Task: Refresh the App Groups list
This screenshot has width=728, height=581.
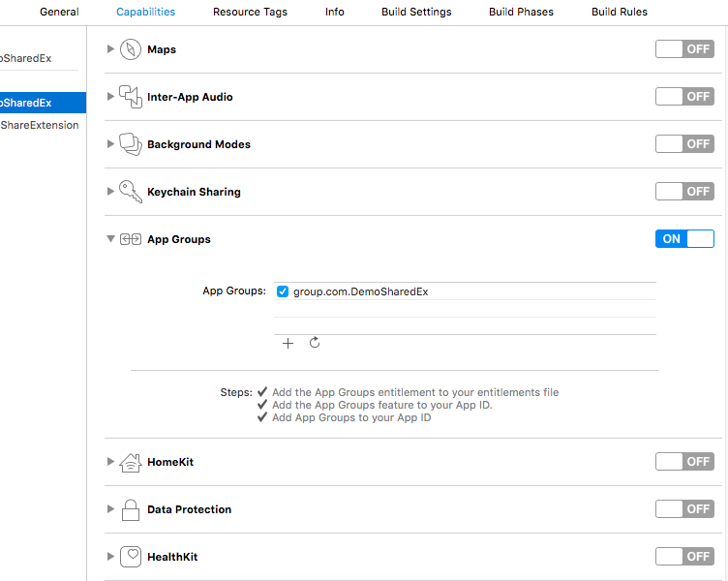Action: pos(315,343)
